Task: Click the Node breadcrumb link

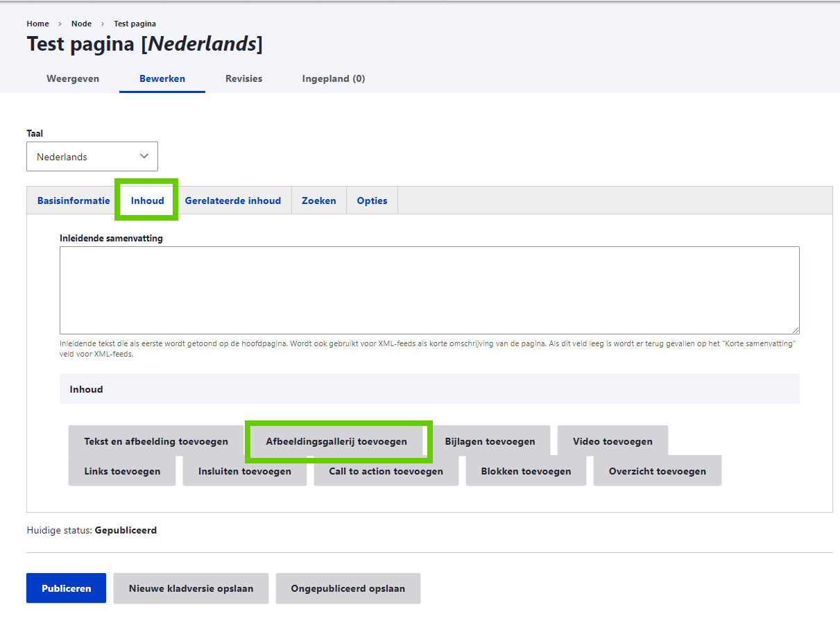Action: tap(81, 24)
